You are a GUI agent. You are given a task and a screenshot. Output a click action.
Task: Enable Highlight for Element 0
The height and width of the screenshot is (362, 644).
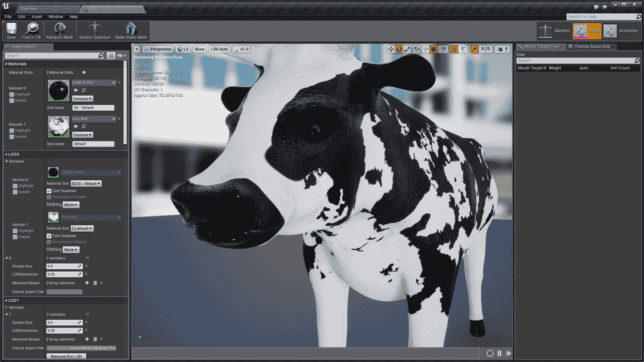[12, 94]
